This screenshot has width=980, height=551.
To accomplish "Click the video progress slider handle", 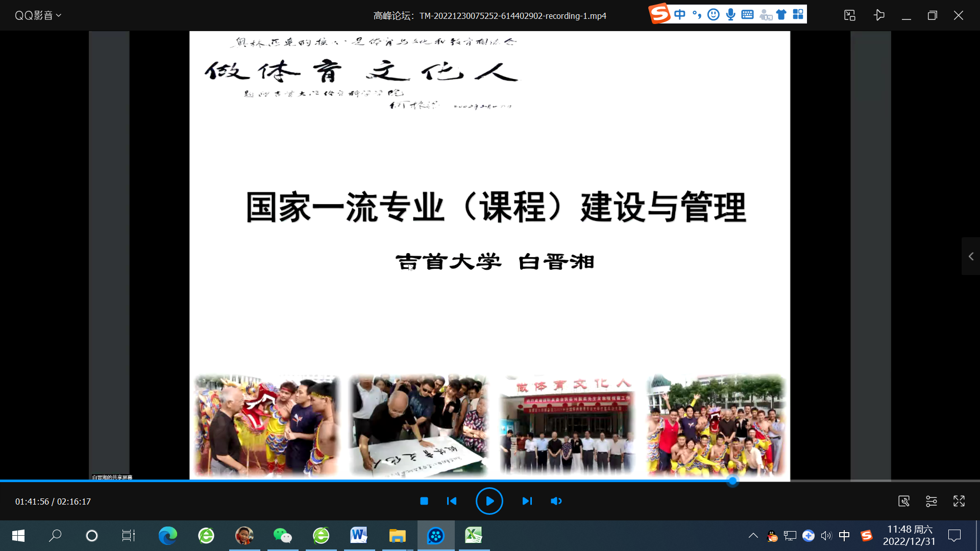I will (x=732, y=481).
